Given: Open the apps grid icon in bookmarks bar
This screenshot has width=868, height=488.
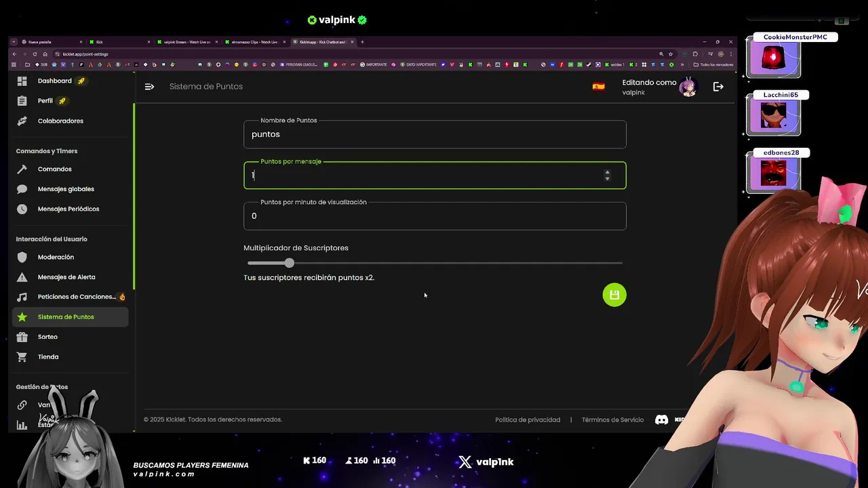Looking at the screenshot, I should pyautogui.click(x=14, y=64).
